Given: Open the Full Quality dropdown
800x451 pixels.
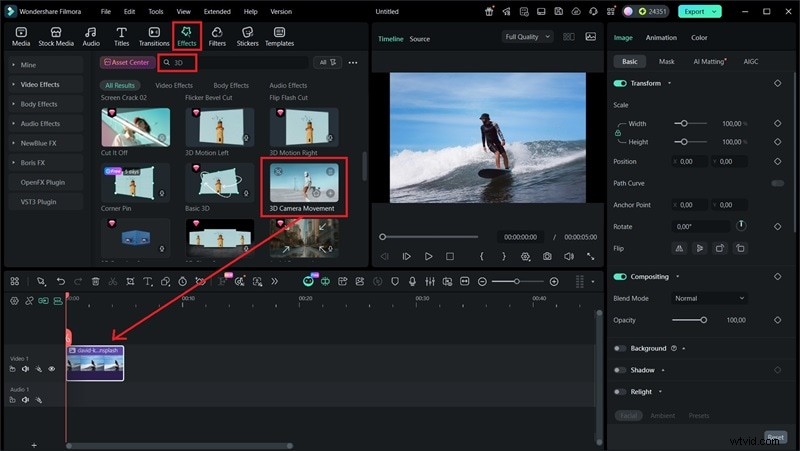Looking at the screenshot, I should click(x=527, y=37).
